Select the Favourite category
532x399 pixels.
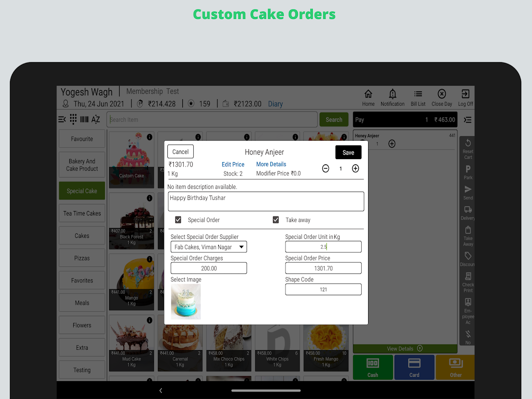pos(82,139)
